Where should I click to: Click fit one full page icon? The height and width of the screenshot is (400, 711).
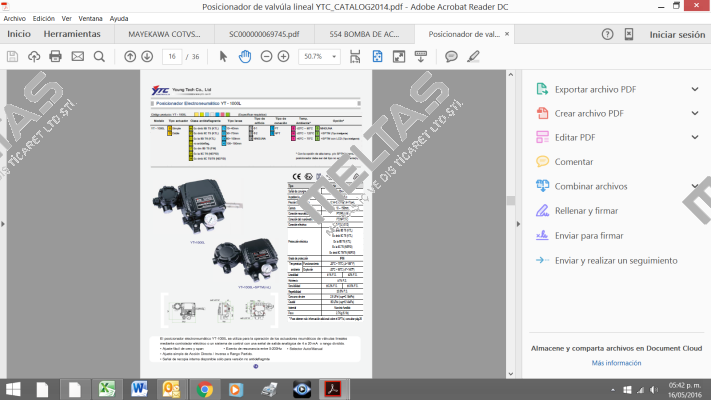pyautogui.click(x=377, y=57)
